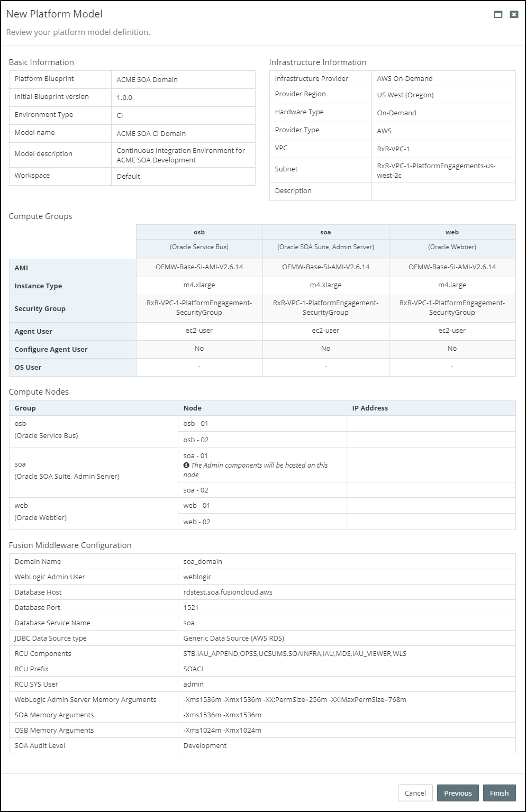Click the osb - 02 node row
Image resolution: width=526 pixels, height=812 pixels.
(195, 439)
